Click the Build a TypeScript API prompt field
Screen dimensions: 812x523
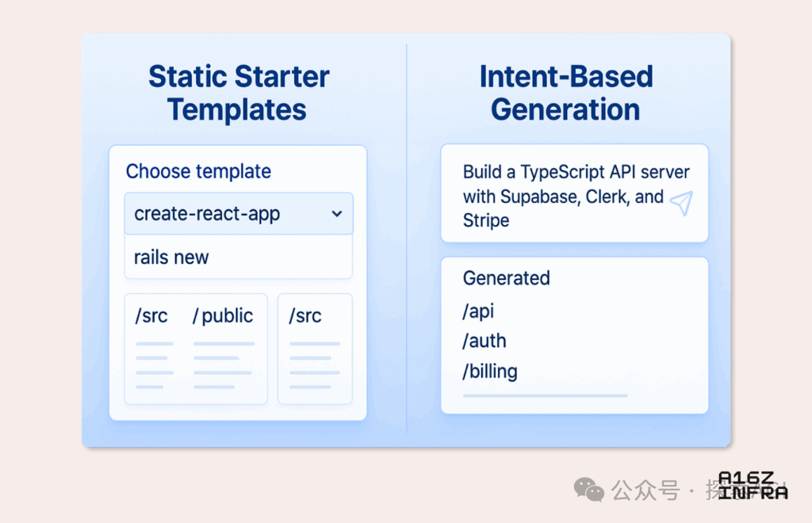[x=574, y=193]
